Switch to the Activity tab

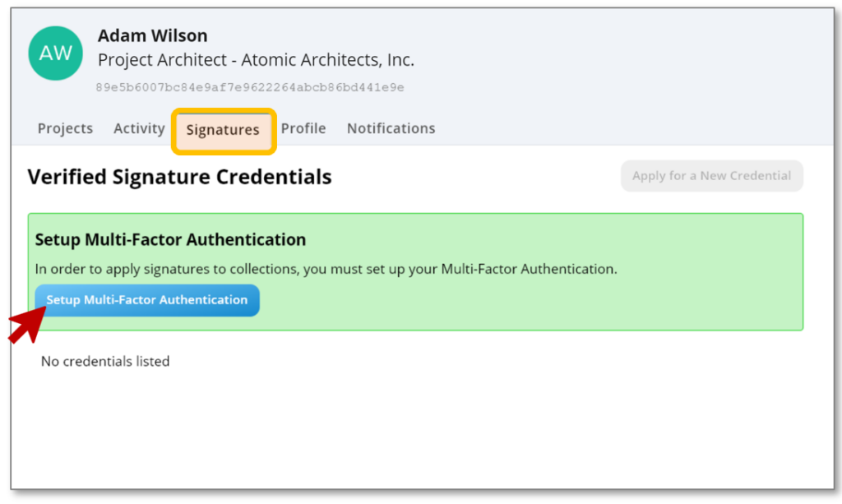tap(139, 128)
